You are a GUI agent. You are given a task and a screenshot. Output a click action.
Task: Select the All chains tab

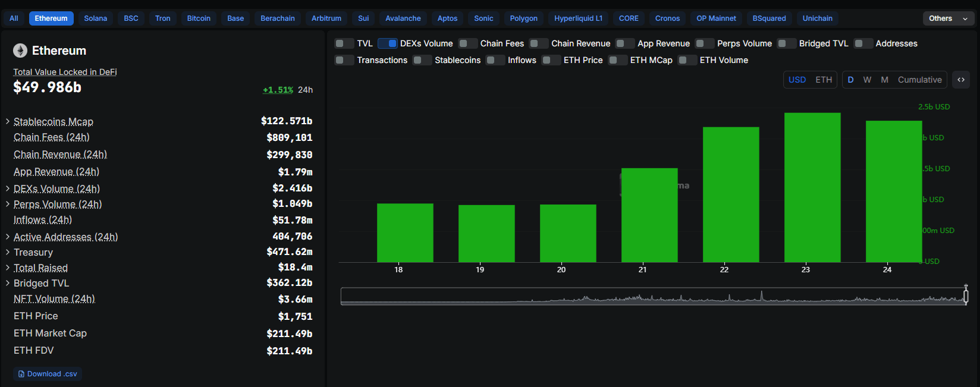point(14,18)
